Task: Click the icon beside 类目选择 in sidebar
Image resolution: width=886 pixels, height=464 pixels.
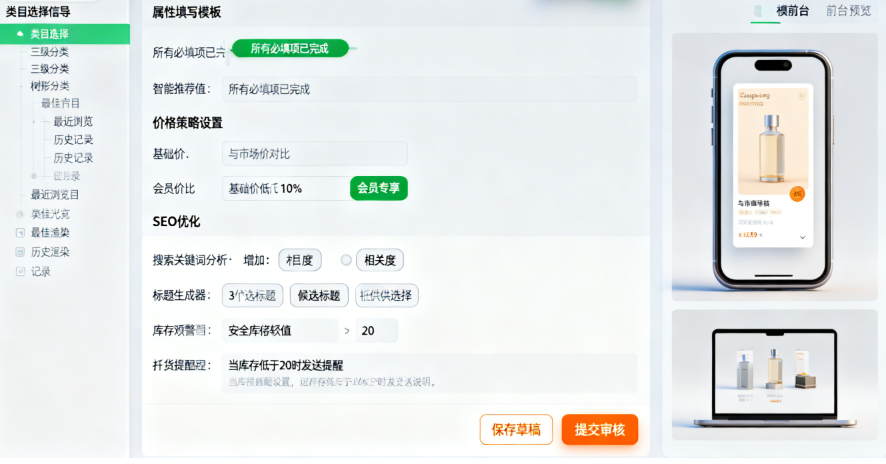Action: point(20,34)
